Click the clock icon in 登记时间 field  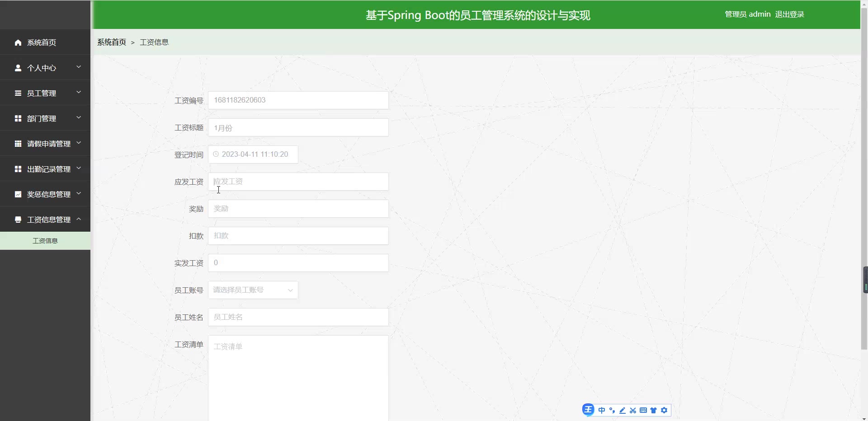coord(216,154)
